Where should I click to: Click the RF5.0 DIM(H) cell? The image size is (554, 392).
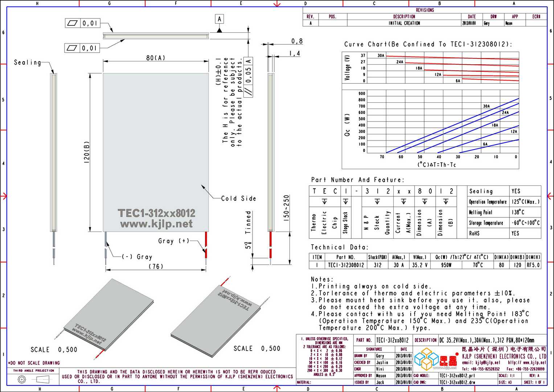[533, 265]
